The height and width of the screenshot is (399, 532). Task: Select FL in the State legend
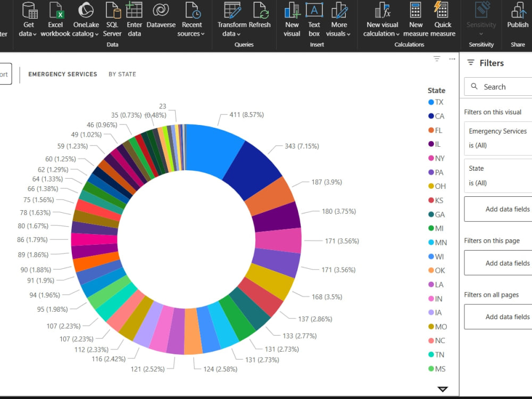tap(435, 130)
